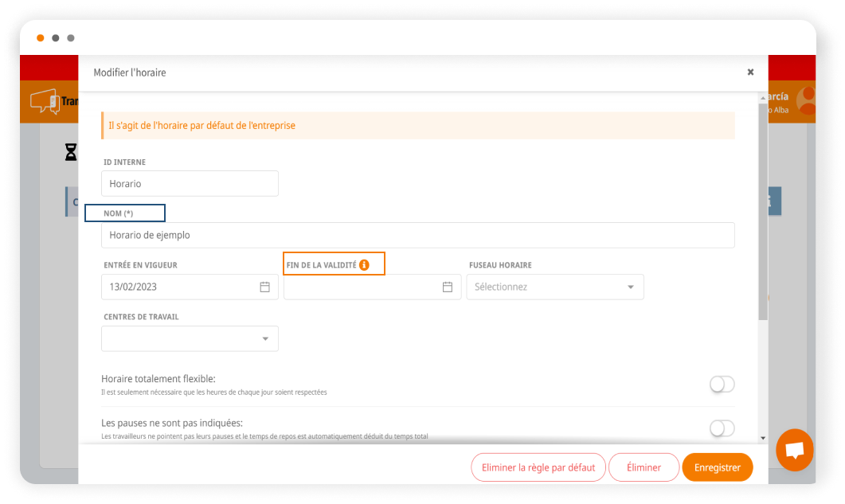Click Eliminer la règle par défaut
The image size is (845, 504).
tap(538, 467)
